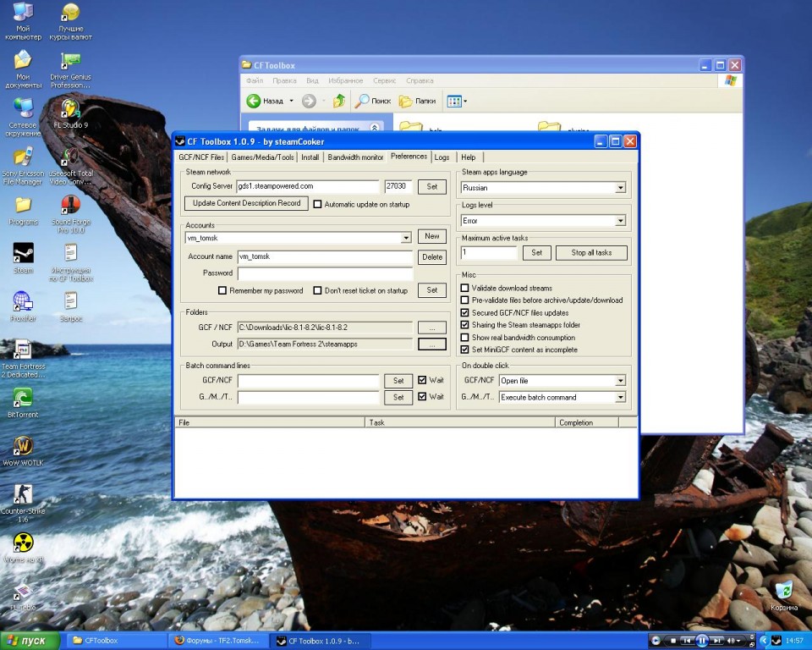Uncheck Sharing the Steam steamapps folder
Screen dimensions: 812x650
(464, 325)
